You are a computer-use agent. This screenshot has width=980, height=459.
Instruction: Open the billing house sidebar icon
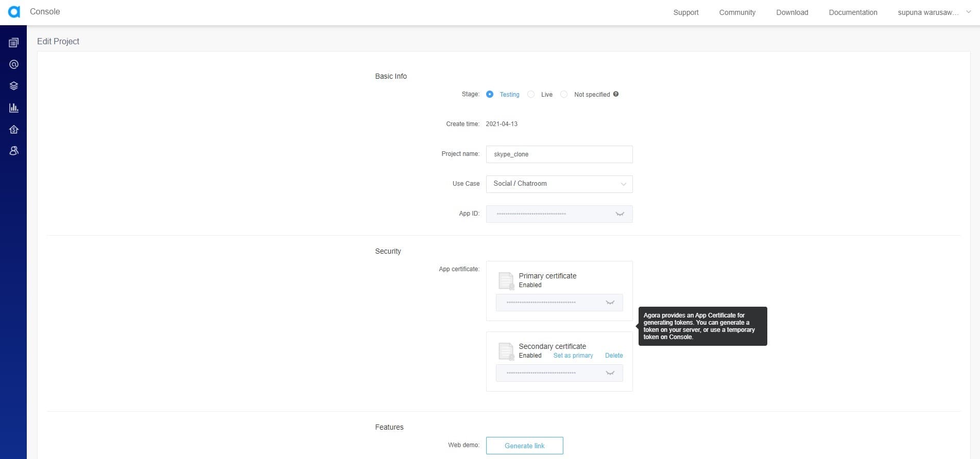(14, 129)
